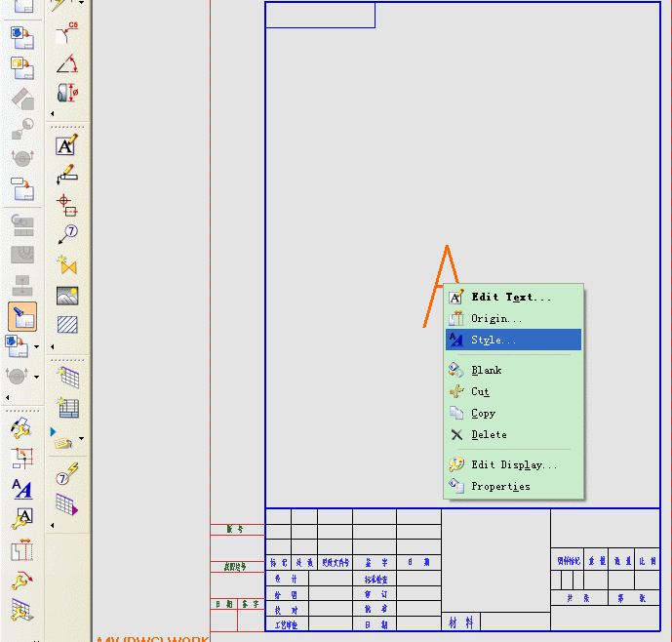Viewport: 672px width, 642px height.
Task: Click the wrench with grid table icon
Action: 21,610
